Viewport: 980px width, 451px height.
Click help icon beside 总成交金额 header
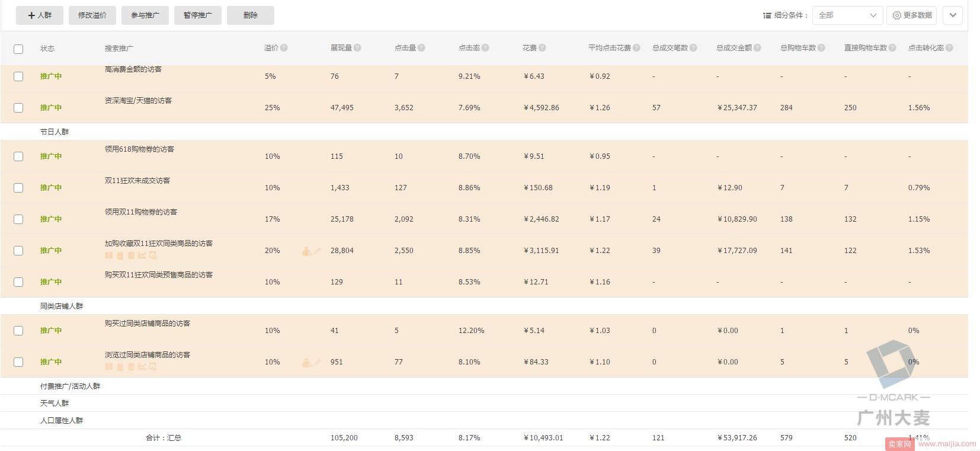pyautogui.click(x=757, y=48)
